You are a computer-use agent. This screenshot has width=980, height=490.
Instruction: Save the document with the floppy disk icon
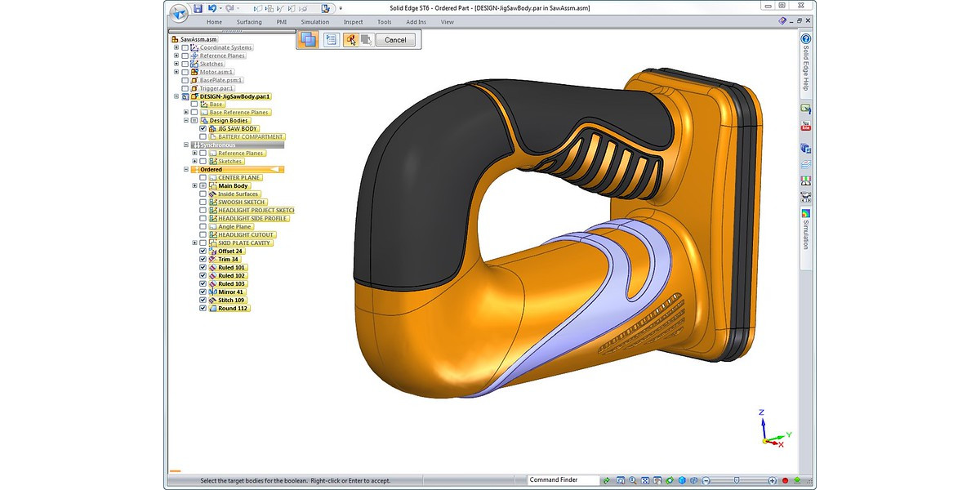point(198,8)
